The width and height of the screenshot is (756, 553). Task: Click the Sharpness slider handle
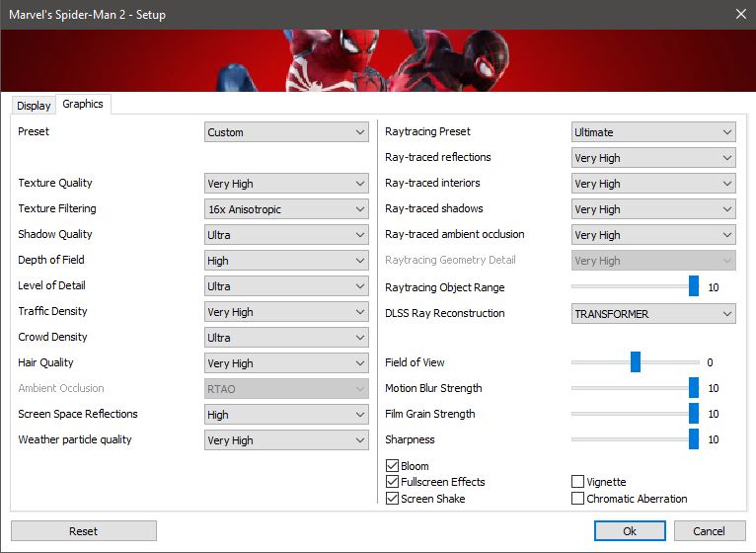693,439
